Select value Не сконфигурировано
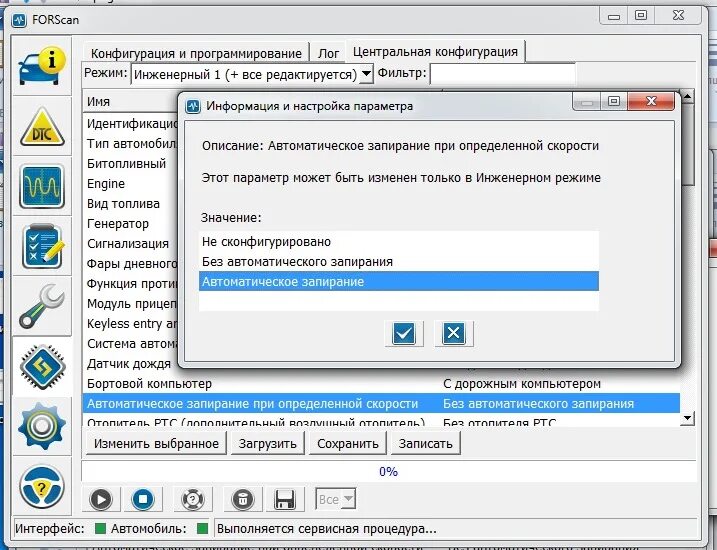 (399, 241)
